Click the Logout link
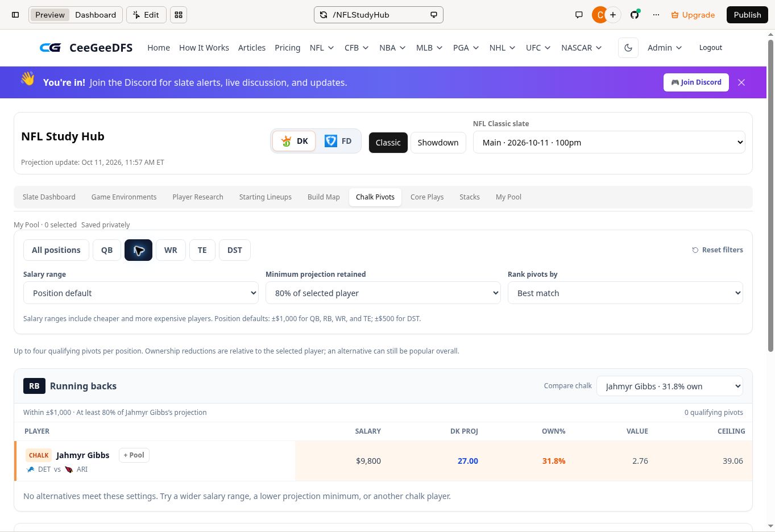This screenshot has width=775, height=532. click(x=711, y=48)
